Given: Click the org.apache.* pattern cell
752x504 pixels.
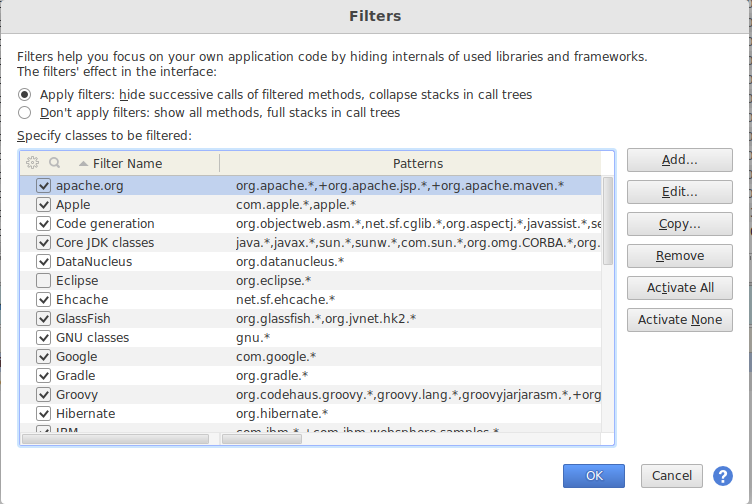Looking at the screenshot, I should (400, 186).
